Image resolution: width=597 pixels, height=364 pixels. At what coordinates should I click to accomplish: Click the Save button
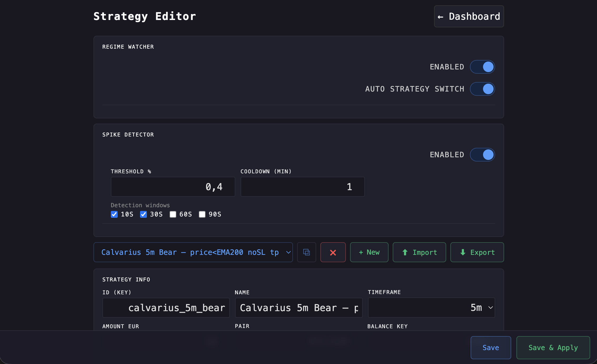[x=491, y=347]
